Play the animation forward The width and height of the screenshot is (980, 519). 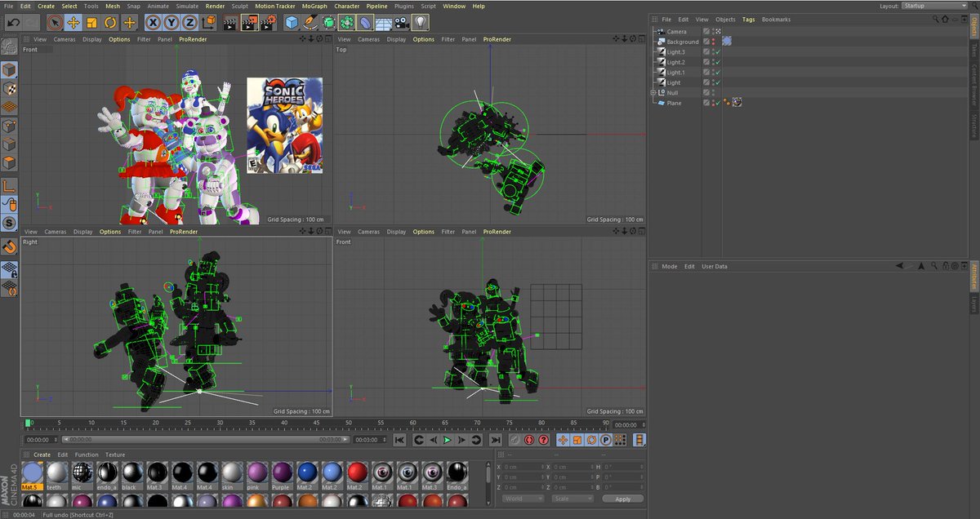tap(448, 440)
